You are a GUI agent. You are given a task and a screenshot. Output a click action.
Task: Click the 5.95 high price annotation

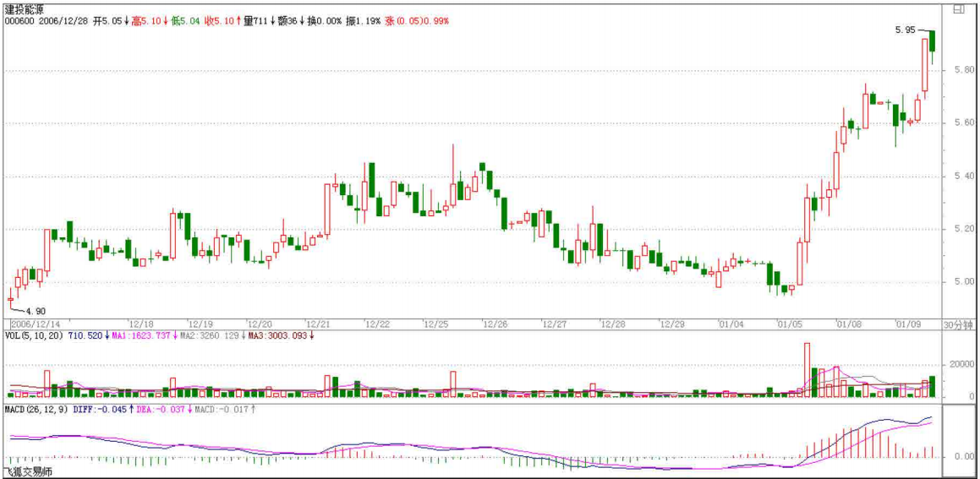904,30
